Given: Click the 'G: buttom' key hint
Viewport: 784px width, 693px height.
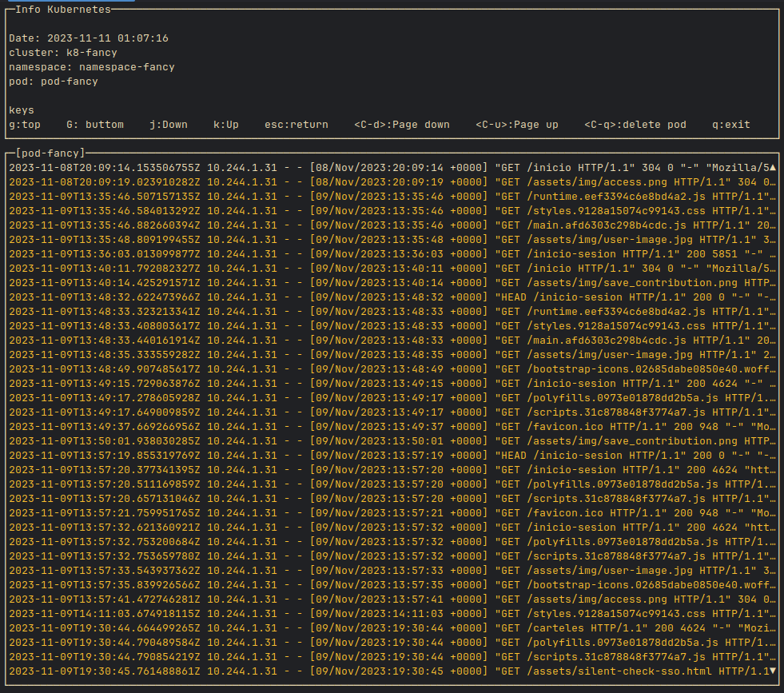Looking at the screenshot, I should tap(95, 125).
